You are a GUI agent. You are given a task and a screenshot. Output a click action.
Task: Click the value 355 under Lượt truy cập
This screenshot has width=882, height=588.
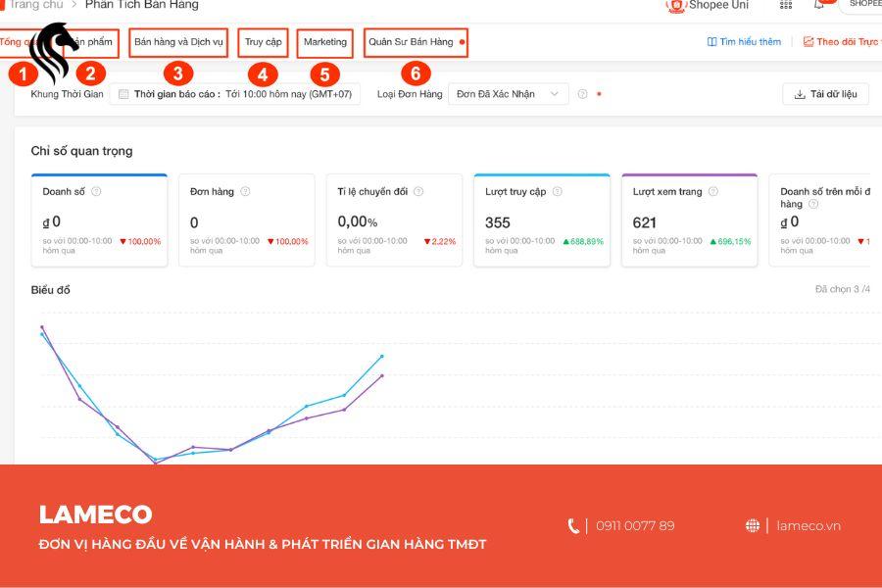tap(498, 222)
